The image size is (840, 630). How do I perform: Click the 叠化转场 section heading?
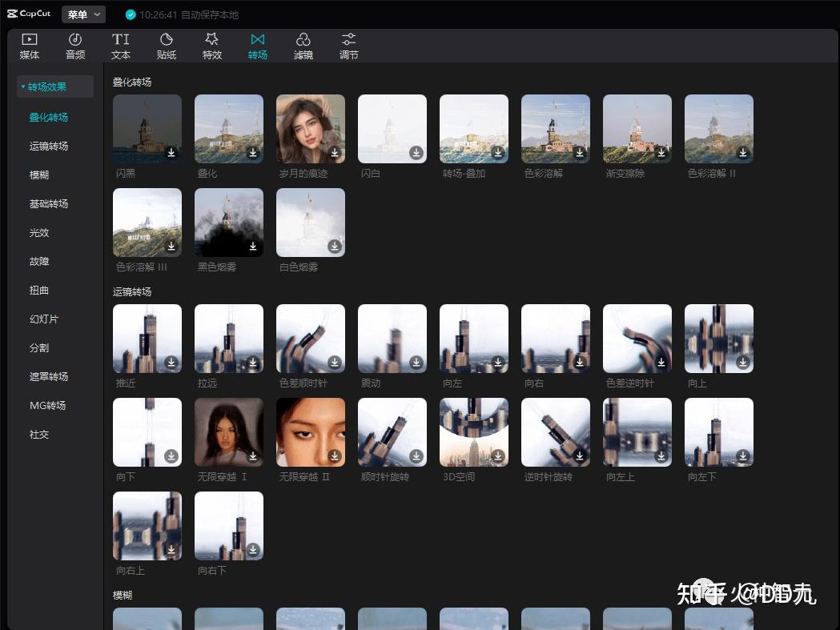pos(132,82)
